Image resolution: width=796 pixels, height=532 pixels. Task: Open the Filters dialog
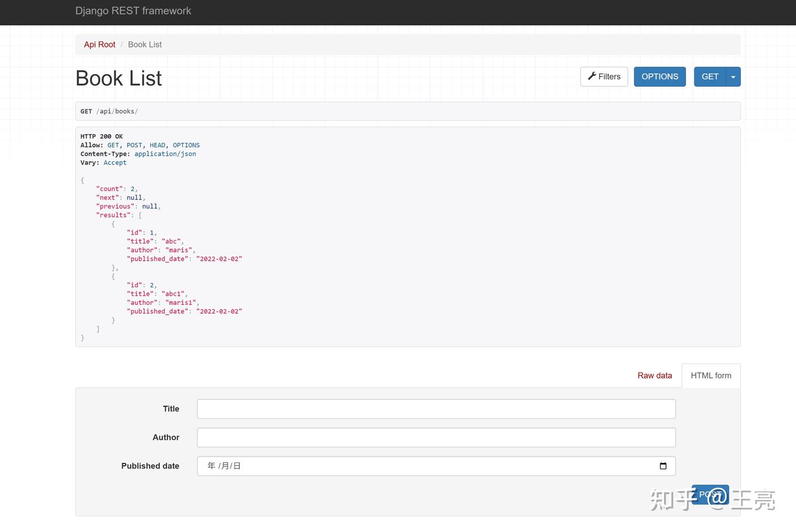click(x=604, y=76)
